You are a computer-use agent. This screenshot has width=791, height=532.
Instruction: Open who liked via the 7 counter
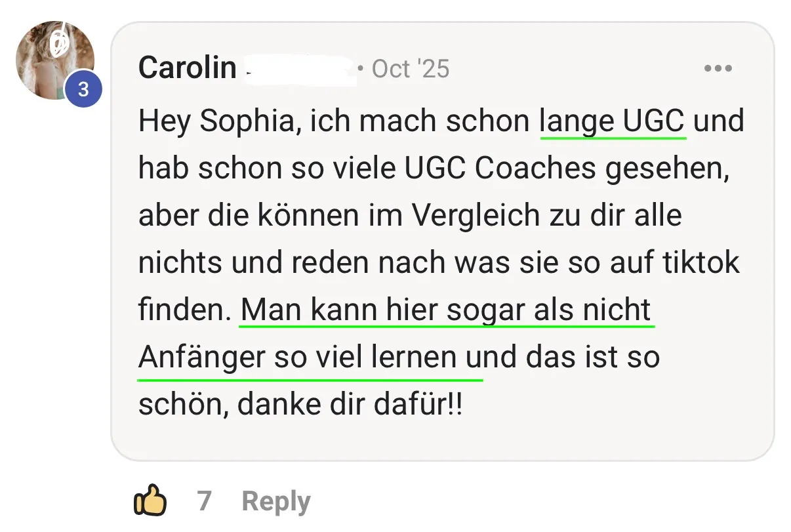coord(205,500)
